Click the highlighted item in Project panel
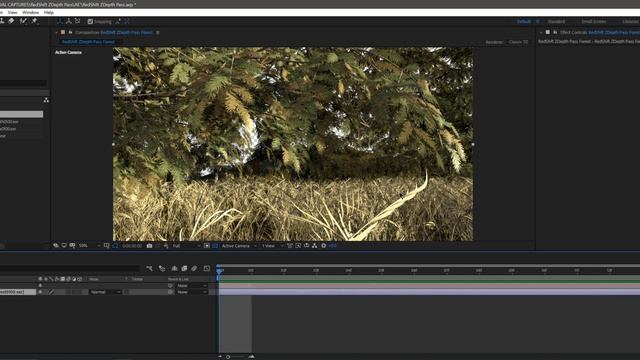Image resolution: width=640 pixels, height=360 pixels. [21, 114]
